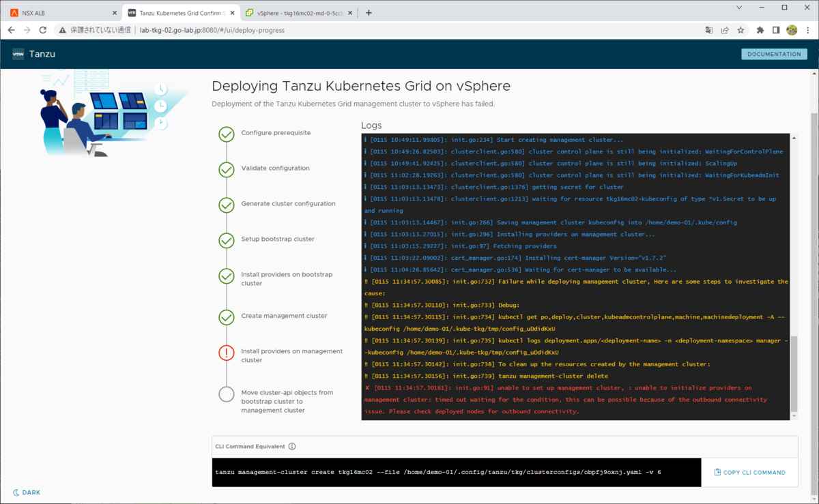Open the tab search dropdown arrow

coord(740,8)
